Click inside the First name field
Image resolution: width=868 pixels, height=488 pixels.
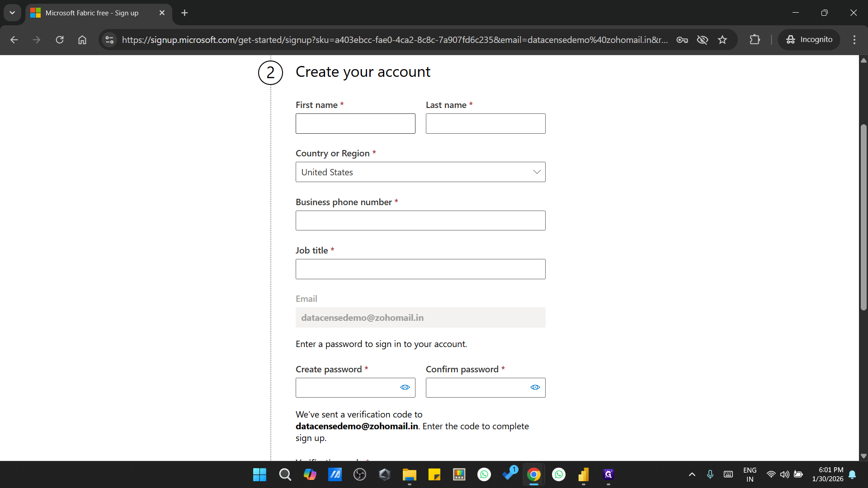pos(355,123)
